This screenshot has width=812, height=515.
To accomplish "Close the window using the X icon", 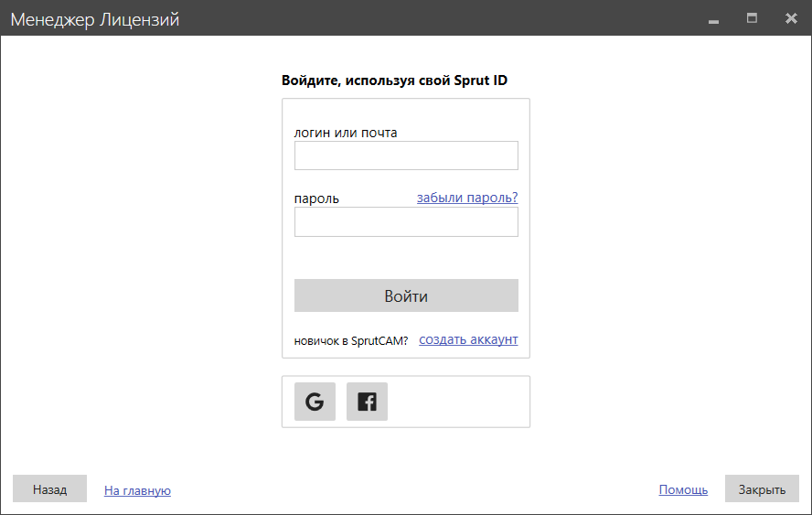I will click(x=790, y=18).
